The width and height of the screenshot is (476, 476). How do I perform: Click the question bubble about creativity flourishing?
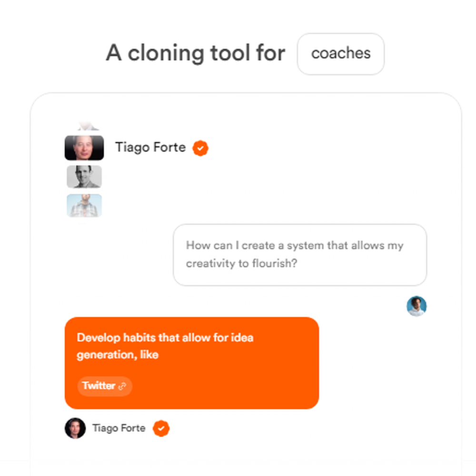coord(299,255)
